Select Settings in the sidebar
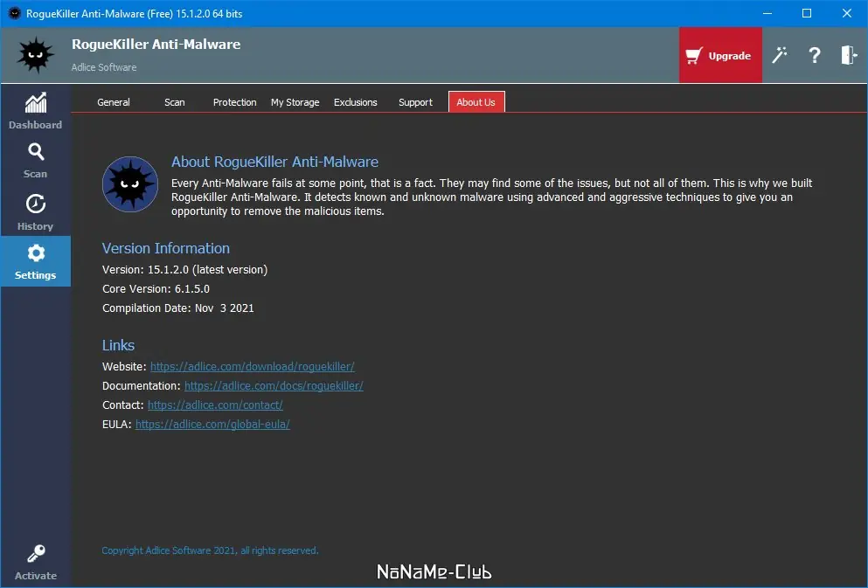Image resolution: width=868 pixels, height=588 pixels. tap(36, 261)
